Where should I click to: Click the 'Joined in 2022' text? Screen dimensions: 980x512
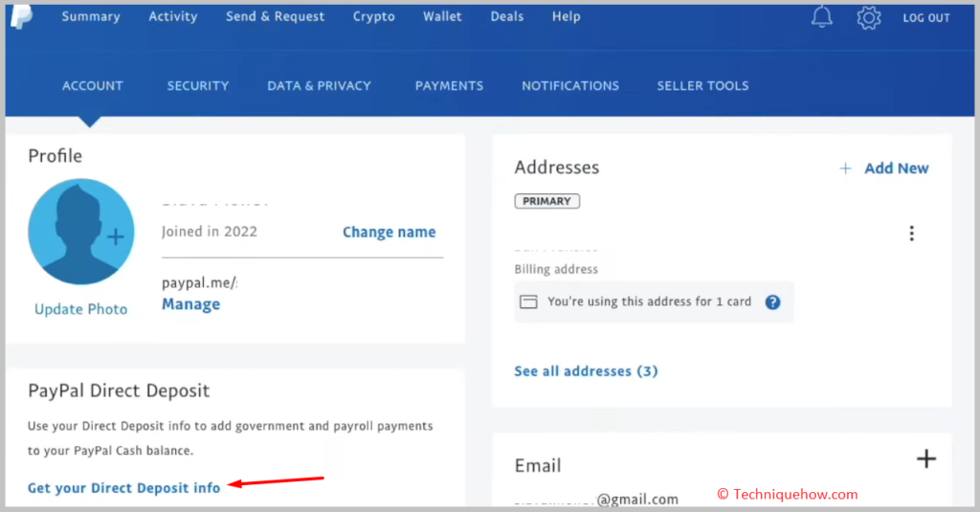(x=210, y=232)
